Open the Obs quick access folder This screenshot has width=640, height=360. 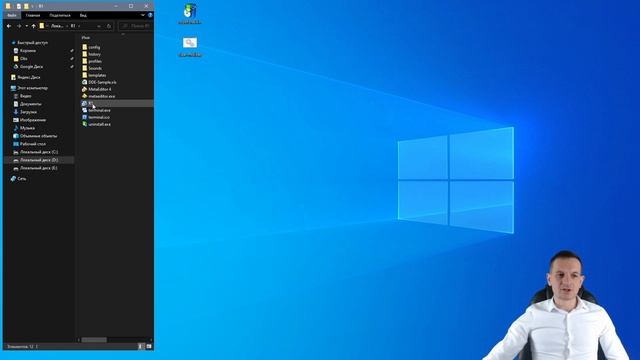(24, 58)
